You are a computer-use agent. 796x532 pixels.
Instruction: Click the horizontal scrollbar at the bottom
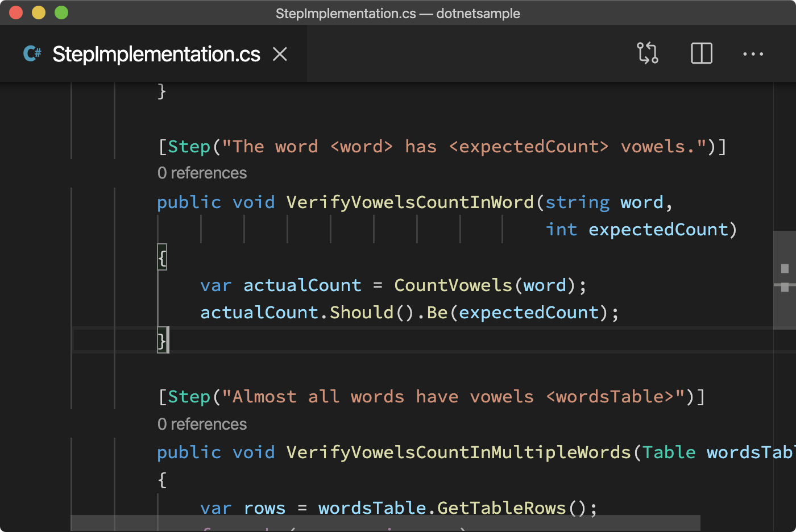385,523
